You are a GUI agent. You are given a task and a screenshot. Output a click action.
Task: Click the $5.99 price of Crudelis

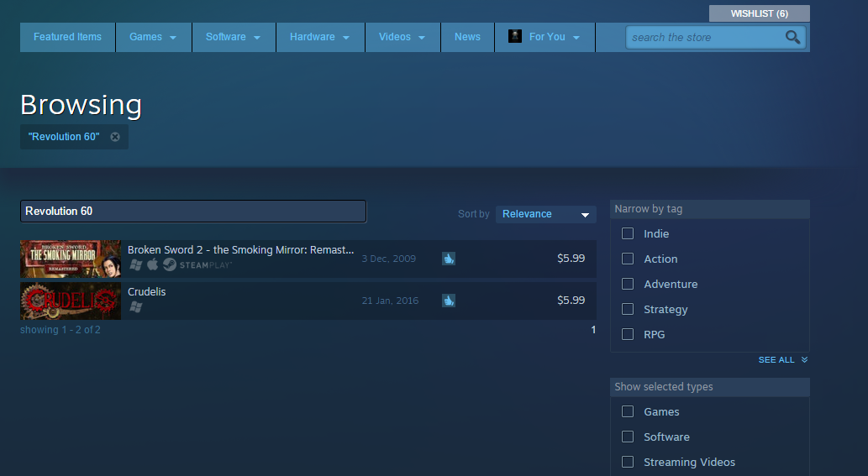tap(571, 301)
